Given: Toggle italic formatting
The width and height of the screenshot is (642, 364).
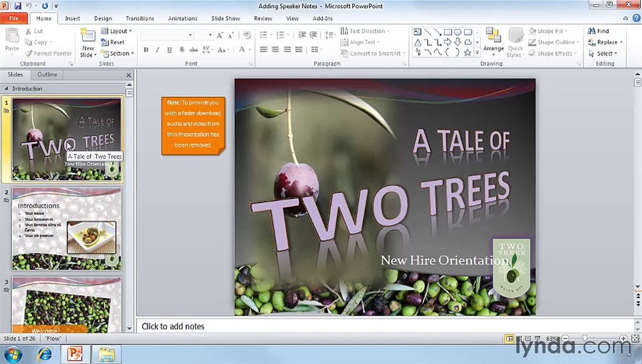Looking at the screenshot, I should (x=158, y=50).
